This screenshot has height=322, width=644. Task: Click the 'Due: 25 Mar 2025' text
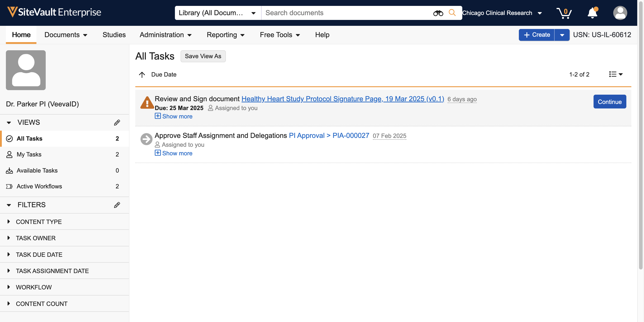(179, 108)
